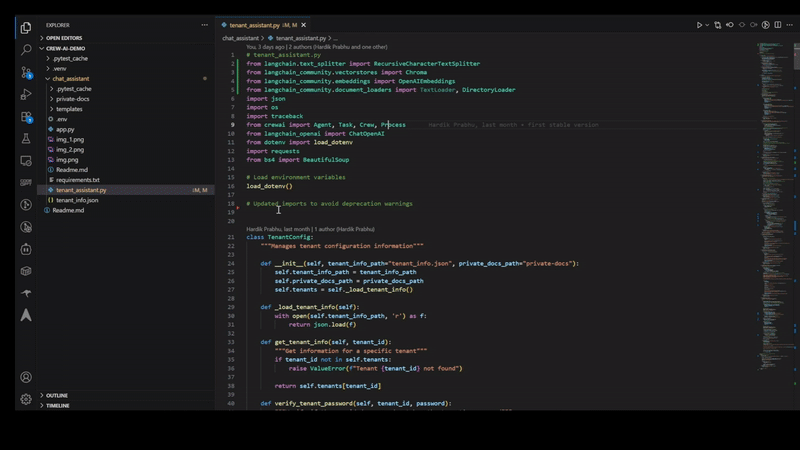Click 'class TenantConfig:' definition text
Screen dimensions: 800x450
280,237
